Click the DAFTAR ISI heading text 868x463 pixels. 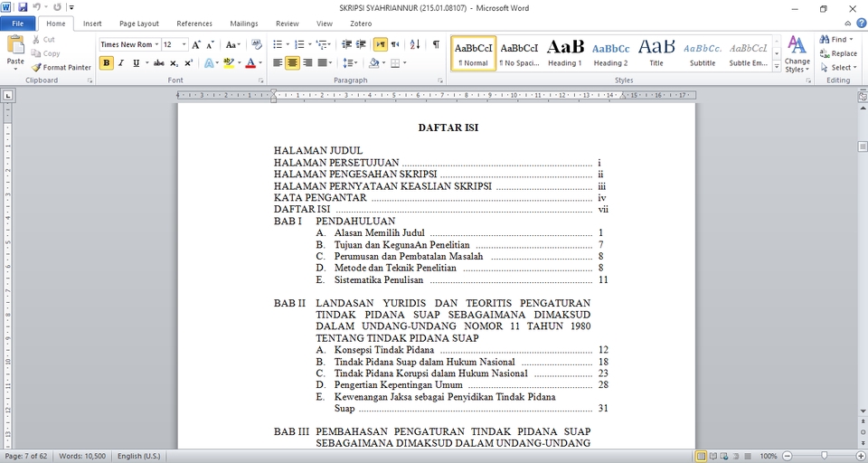[448, 128]
